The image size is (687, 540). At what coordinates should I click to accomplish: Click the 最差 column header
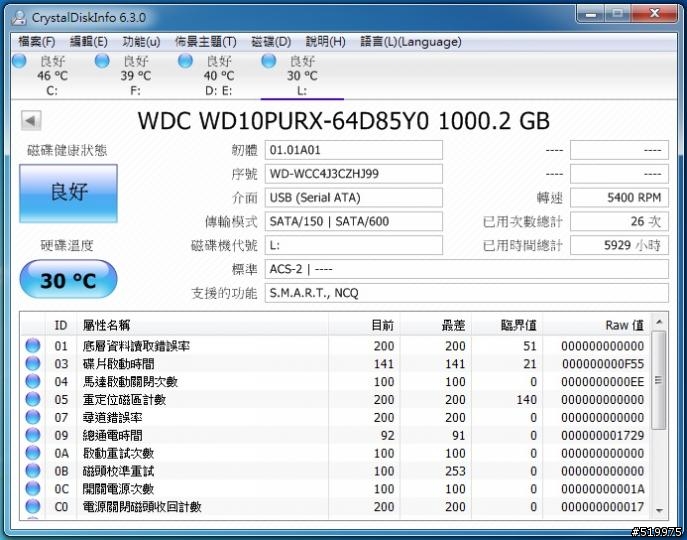pos(436,325)
